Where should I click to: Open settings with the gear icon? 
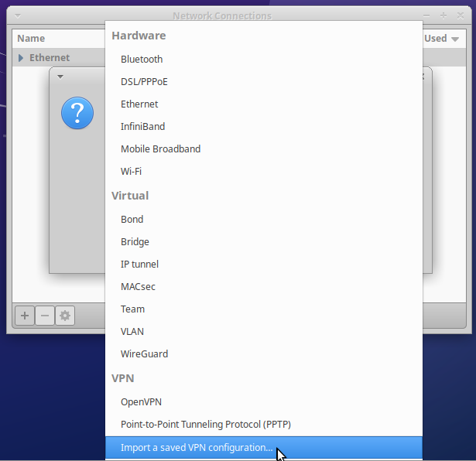(65, 316)
